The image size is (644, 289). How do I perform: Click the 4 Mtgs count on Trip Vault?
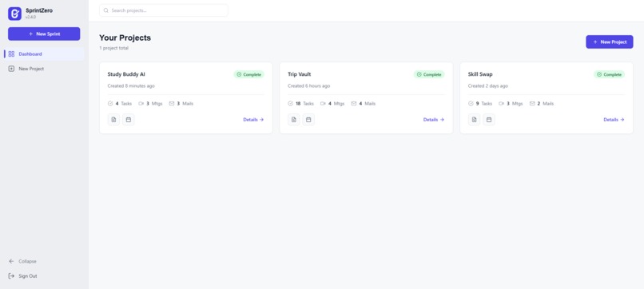[332, 104]
